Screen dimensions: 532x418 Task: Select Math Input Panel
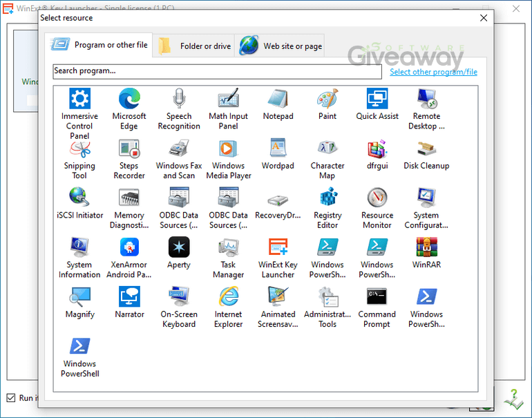coord(228,98)
